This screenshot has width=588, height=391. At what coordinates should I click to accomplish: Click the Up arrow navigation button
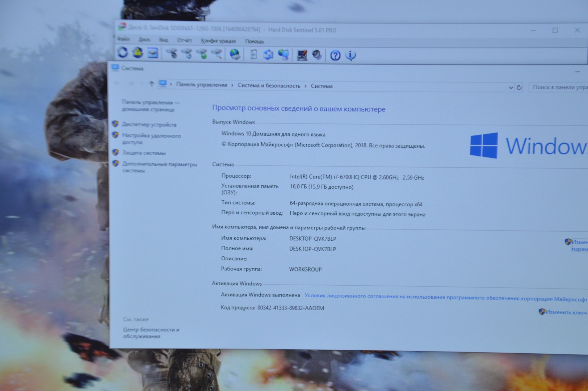click(151, 84)
